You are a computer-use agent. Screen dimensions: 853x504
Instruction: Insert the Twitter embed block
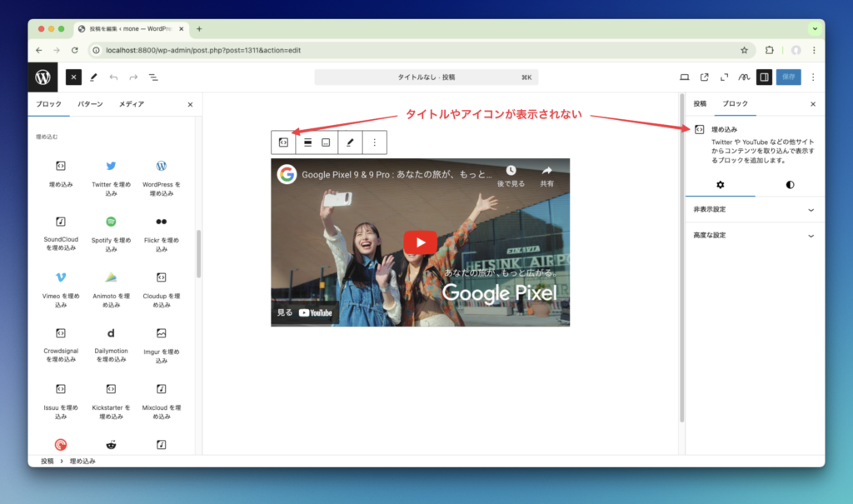pos(111,177)
